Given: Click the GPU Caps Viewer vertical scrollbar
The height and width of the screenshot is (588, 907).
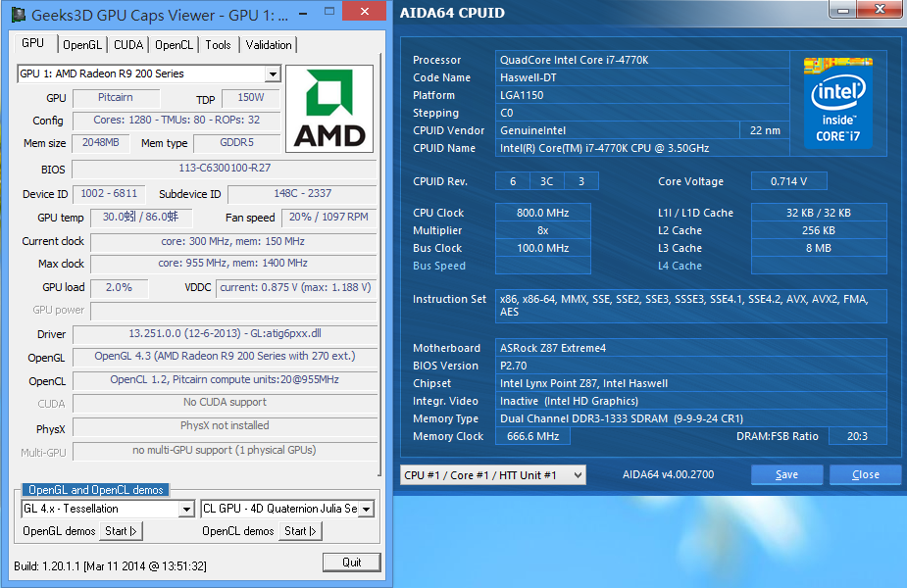Looking at the screenshot, I should coord(380,265).
